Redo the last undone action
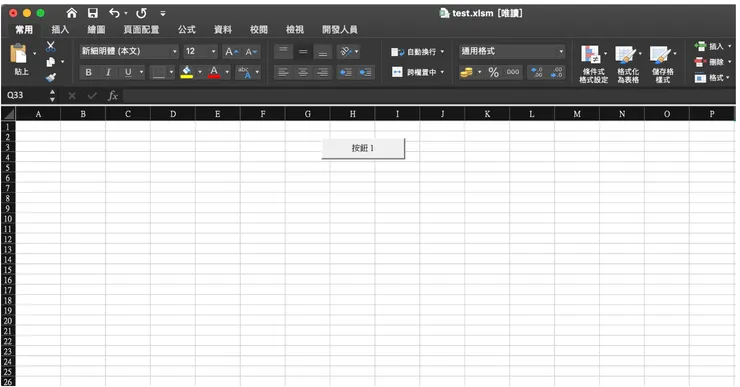This screenshot has width=740, height=387. [141, 13]
